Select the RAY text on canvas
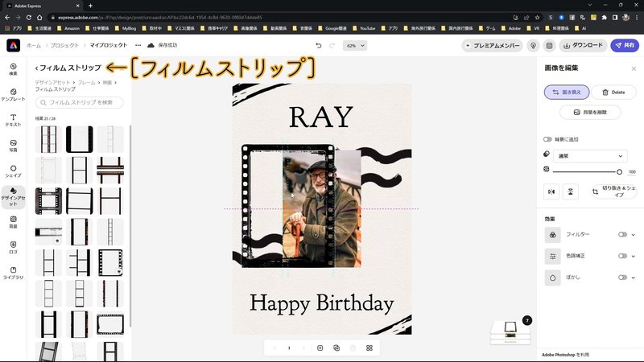 [320, 117]
